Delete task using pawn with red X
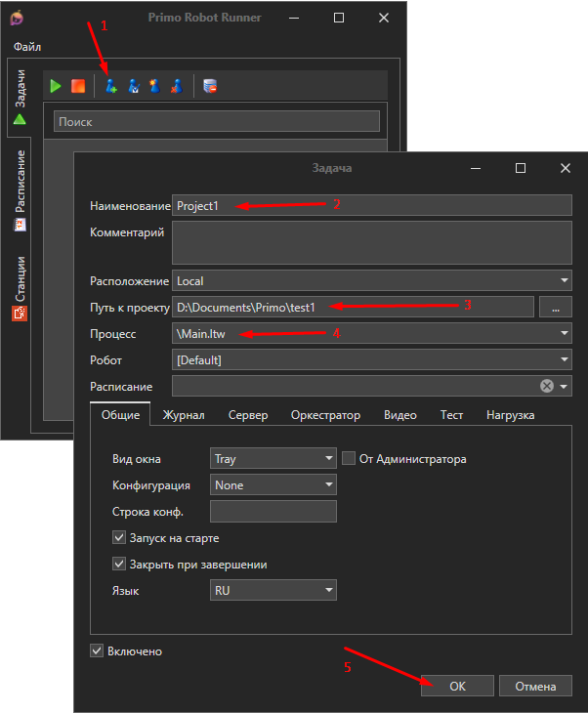This screenshot has height=713, width=588. pos(177,86)
